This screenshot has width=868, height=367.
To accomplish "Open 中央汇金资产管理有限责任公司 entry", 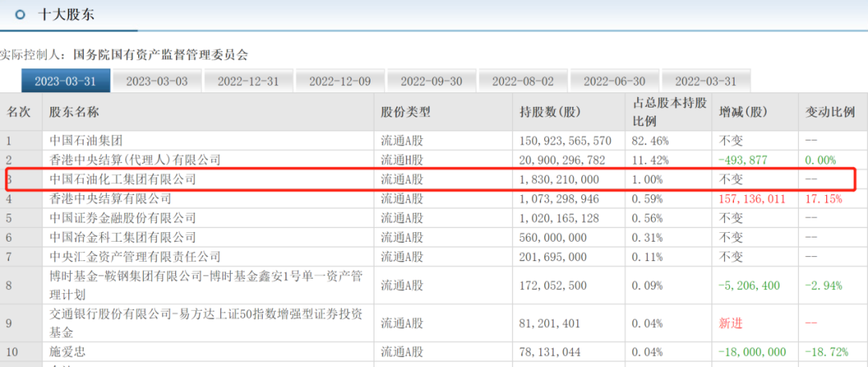I will (134, 256).
